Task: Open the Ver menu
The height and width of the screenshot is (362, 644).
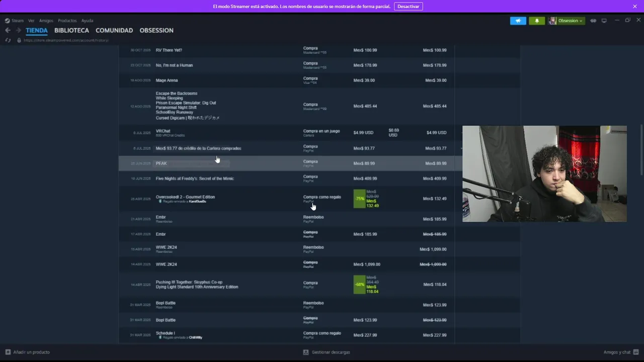Action: (x=31, y=21)
